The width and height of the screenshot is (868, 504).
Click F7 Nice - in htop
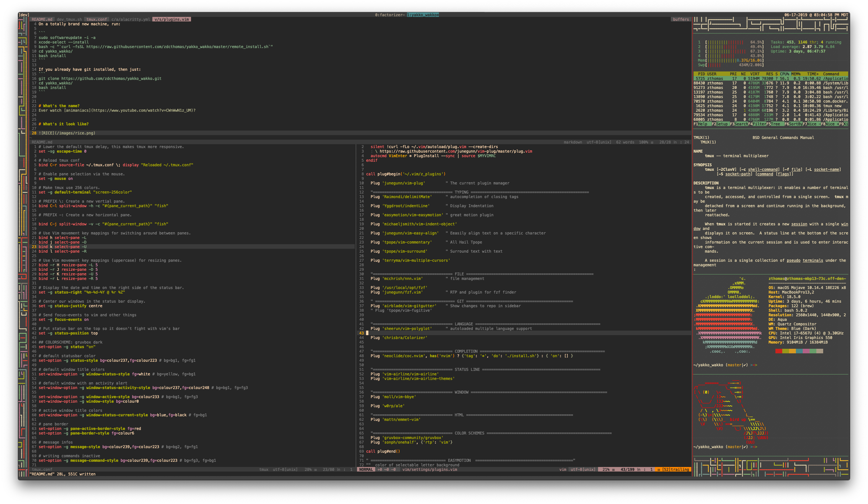812,124
